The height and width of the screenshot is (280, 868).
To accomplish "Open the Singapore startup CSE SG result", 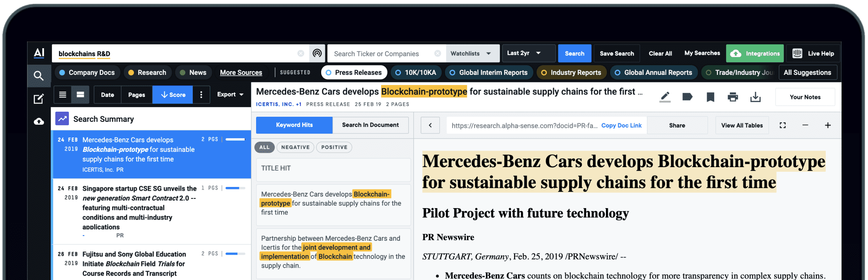I will (x=151, y=211).
